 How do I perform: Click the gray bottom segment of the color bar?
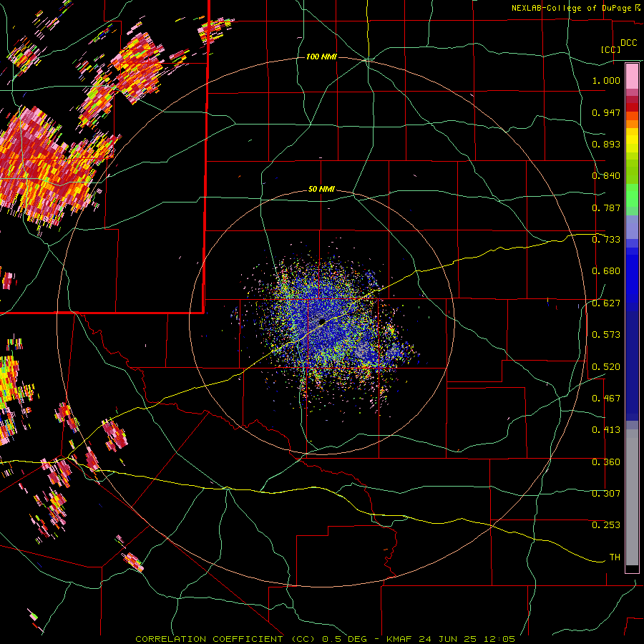tap(632, 497)
